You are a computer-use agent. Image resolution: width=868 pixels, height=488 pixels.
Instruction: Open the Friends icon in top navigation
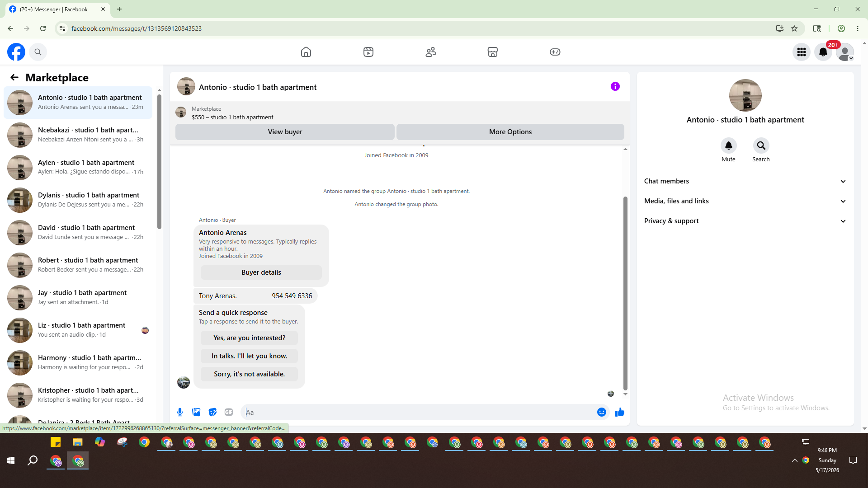(x=431, y=52)
